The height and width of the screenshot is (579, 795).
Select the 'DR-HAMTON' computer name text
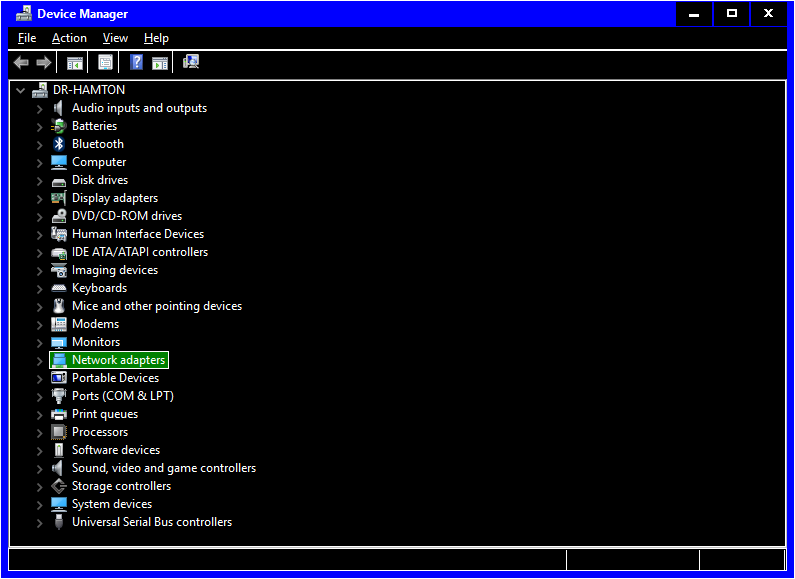pos(89,90)
